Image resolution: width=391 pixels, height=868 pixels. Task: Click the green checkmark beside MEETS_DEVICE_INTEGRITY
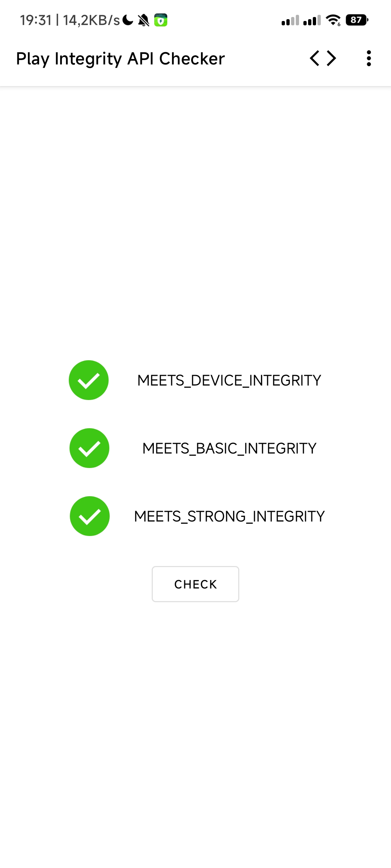click(x=89, y=380)
